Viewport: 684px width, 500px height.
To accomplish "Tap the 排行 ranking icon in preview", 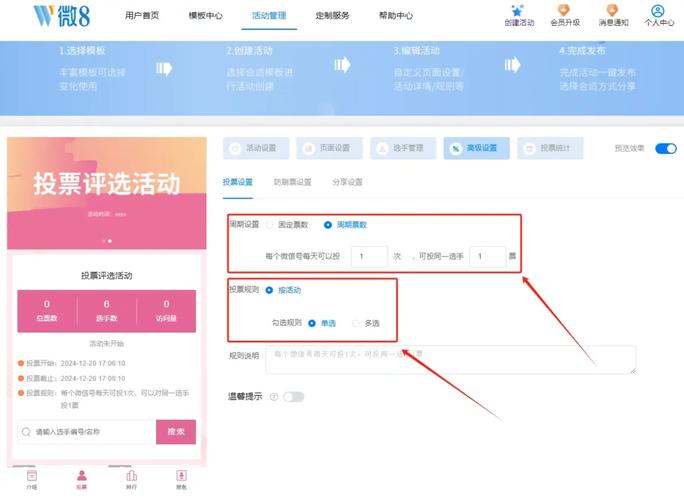I will click(x=131, y=478).
